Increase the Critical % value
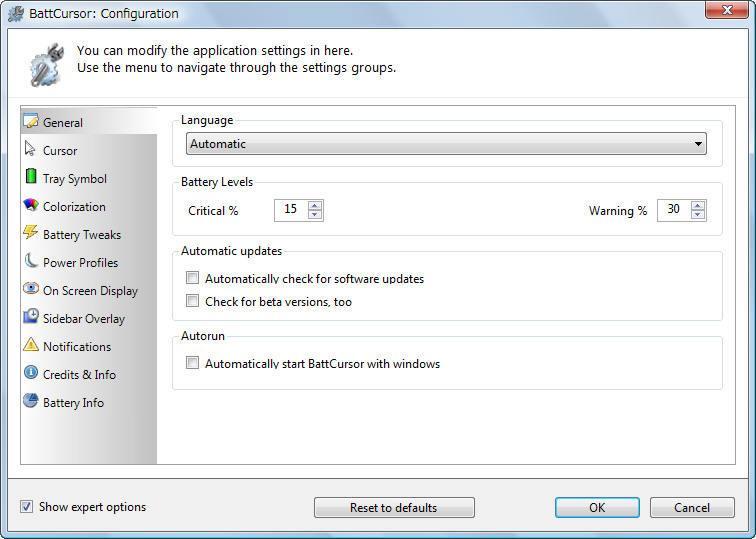Screen dimensions: 756x539 tap(315, 205)
